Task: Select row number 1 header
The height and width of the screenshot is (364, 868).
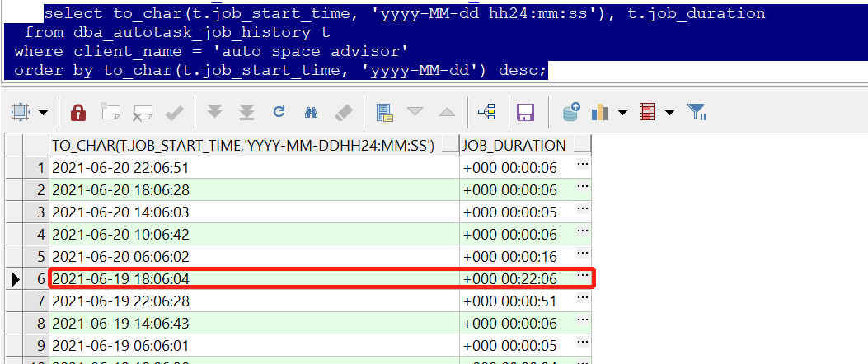Action: pos(35,168)
